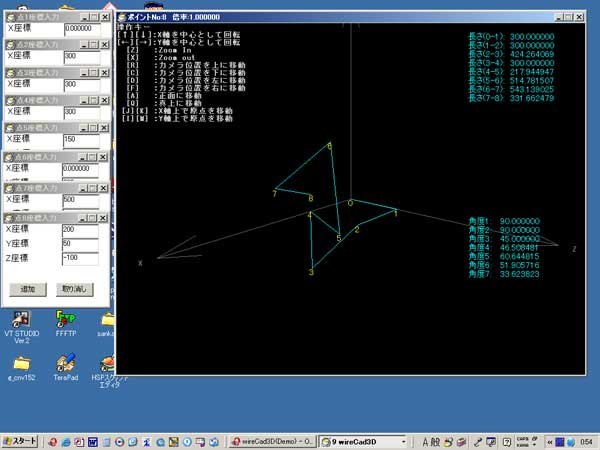Open the FFFTP desktop icon
600x450 pixels.
tap(67, 318)
